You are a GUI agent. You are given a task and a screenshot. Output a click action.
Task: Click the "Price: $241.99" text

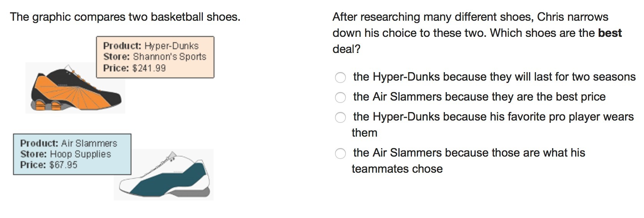(x=134, y=68)
